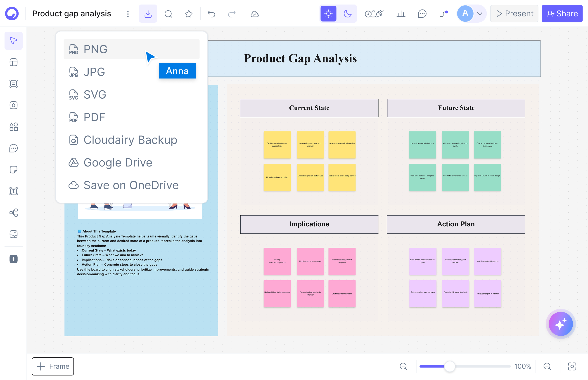Image resolution: width=588 pixels, height=380 pixels.
Task: Switch to dark mode
Action: click(x=348, y=14)
